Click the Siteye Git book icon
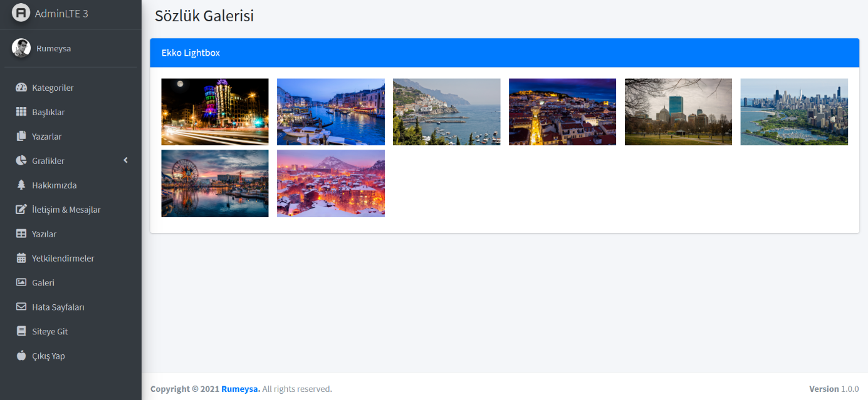Image resolution: width=868 pixels, height=400 pixels. click(x=21, y=331)
